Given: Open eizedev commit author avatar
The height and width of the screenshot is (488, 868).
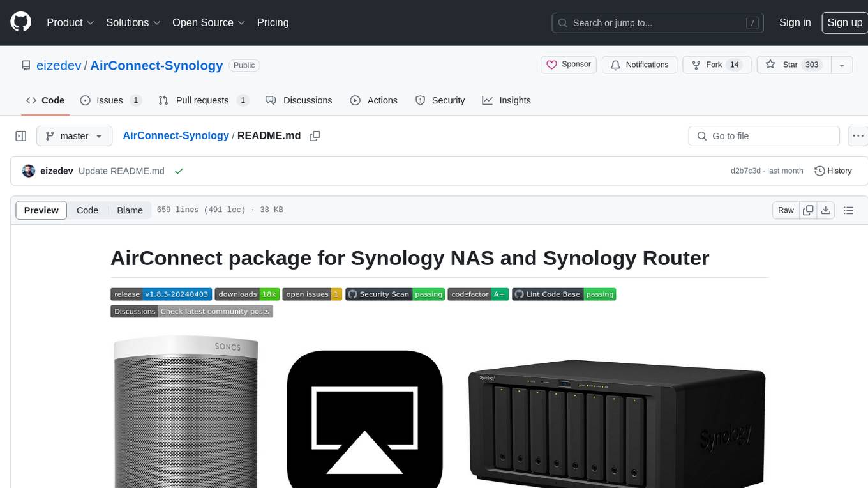Looking at the screenshot, I should click(x=28, y=171).
